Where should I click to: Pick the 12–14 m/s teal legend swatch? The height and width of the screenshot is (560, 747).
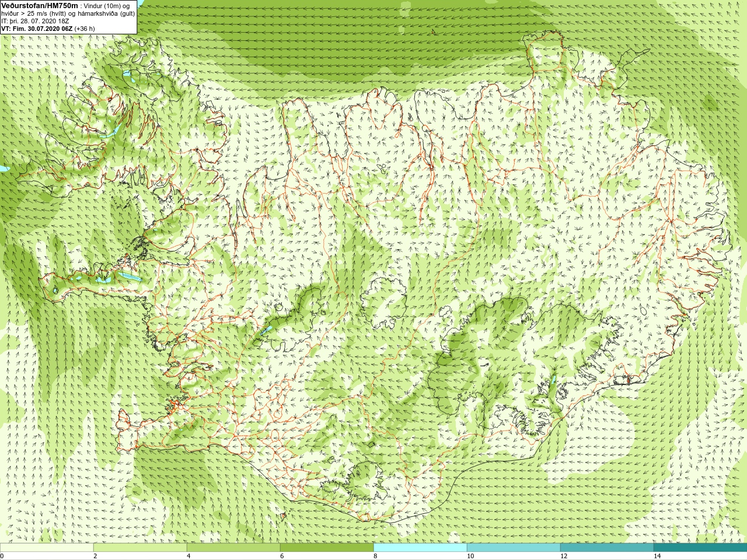point(607,548)
